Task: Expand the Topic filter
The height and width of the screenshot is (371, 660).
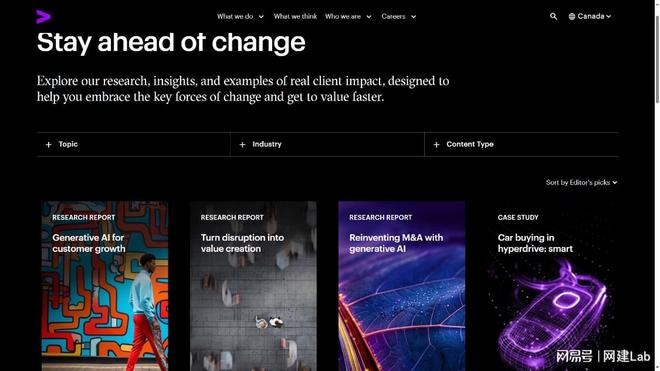Action: tap(133, 144)
